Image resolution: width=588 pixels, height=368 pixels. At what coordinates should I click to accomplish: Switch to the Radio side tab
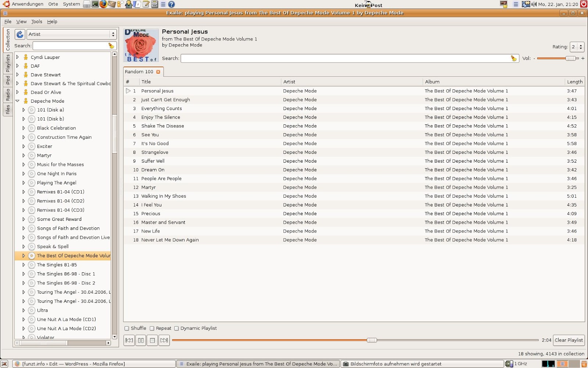click(x=8, y=95)
